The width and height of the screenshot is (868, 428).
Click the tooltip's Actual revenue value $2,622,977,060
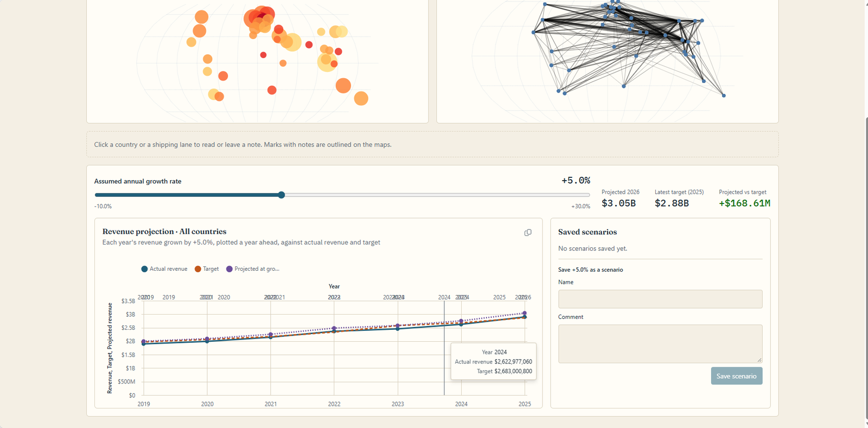[x=513, y=362]
